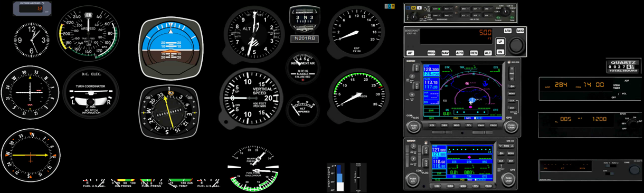The height and width of the screenshot is (193, 644).
Task: Click the MENU button on the GNS 530
Action: pyautogui.click(x=512, y=93)
